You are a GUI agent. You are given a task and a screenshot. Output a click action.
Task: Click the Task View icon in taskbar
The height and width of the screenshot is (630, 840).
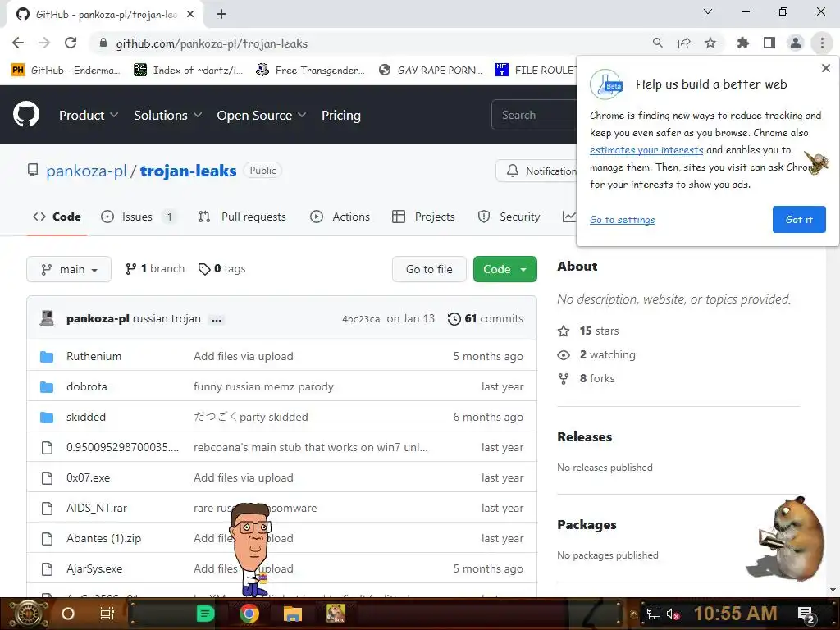(107, 614)
